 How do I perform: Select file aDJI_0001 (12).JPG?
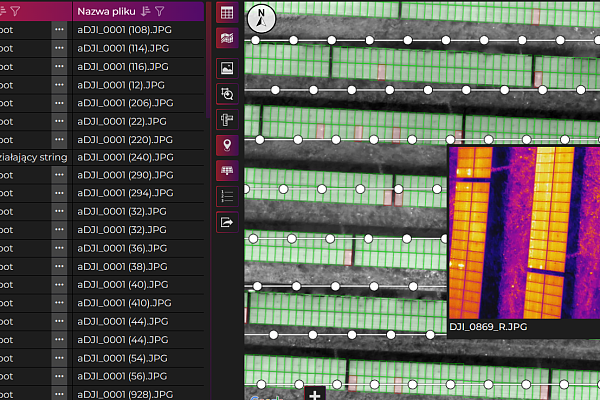121,85
